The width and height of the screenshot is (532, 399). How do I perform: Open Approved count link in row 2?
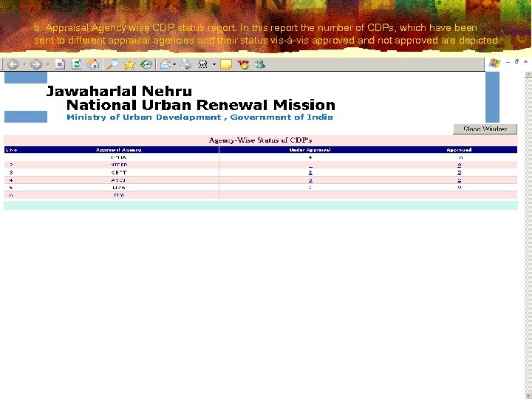[x=460, y=166]
